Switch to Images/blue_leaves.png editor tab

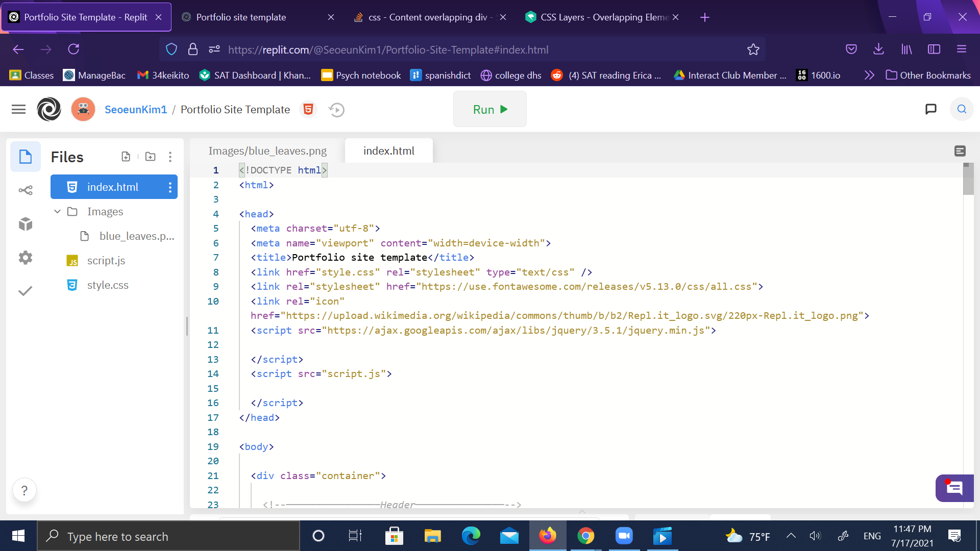pos(267,151)
